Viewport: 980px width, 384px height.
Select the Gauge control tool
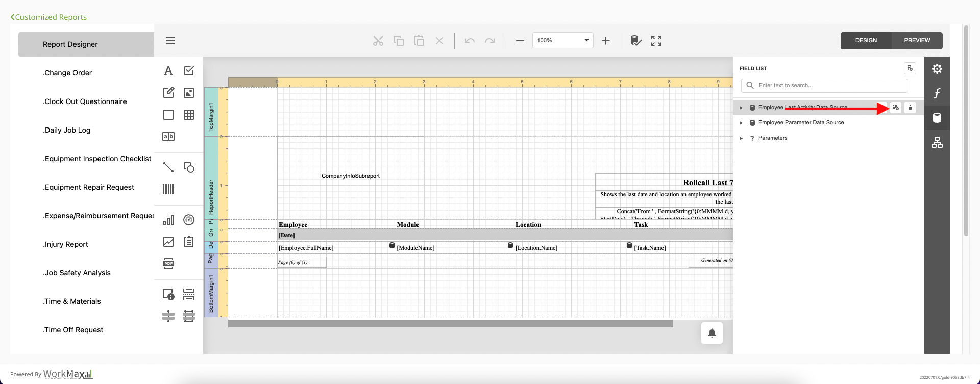(189, 220)
